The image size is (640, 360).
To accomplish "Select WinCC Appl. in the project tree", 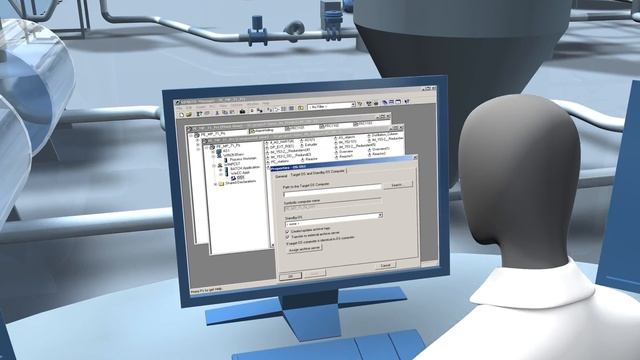I will tap(240, 173).
